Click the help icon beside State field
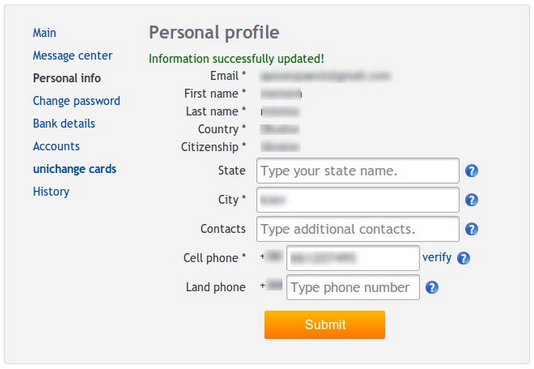This screenshot has height=369, width=534. coord(472,171)
